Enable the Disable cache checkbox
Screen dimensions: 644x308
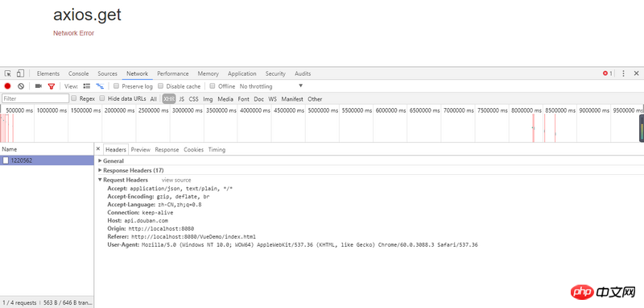click(x=160, y=86)
